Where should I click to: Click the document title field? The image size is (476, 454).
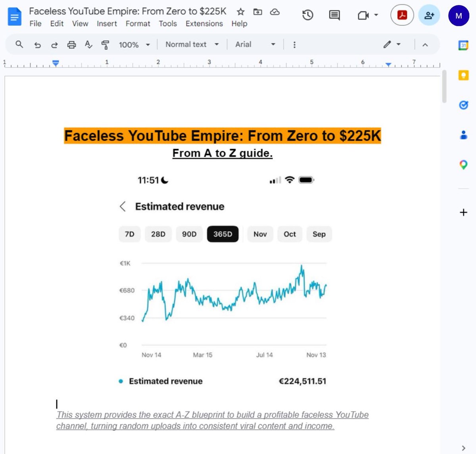[128, 12]
